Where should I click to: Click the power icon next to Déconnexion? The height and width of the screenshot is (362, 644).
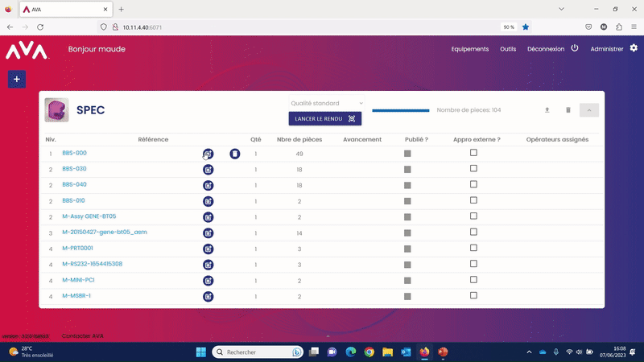[575, 48]
